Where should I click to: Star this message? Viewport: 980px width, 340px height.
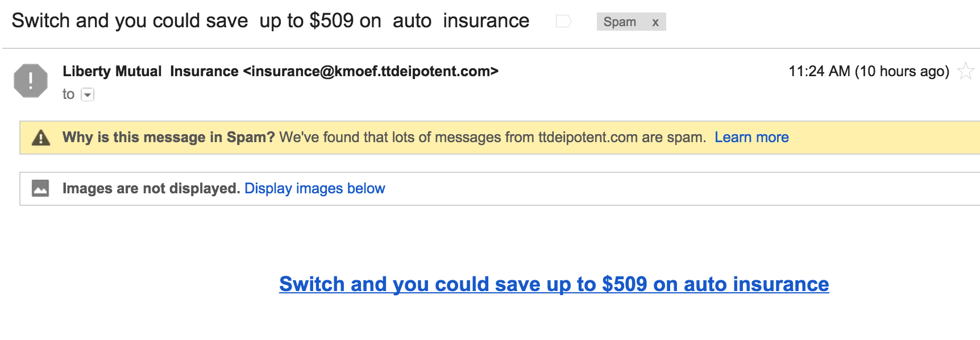pos(966,71)
